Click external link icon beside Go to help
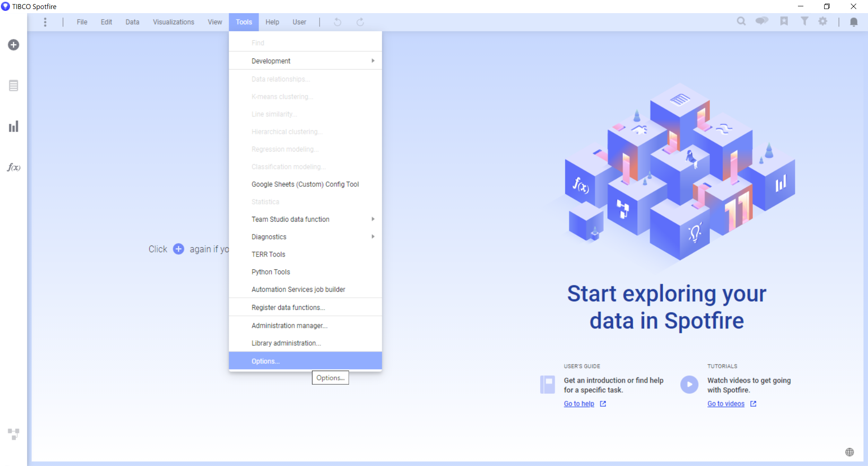868x466 pixels. click(x=603, y=404)
